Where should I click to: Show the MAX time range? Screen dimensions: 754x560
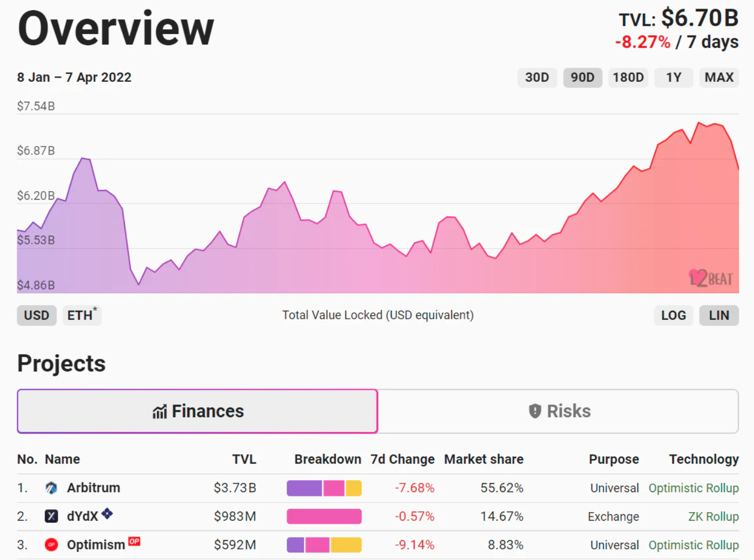pos(719,78)
